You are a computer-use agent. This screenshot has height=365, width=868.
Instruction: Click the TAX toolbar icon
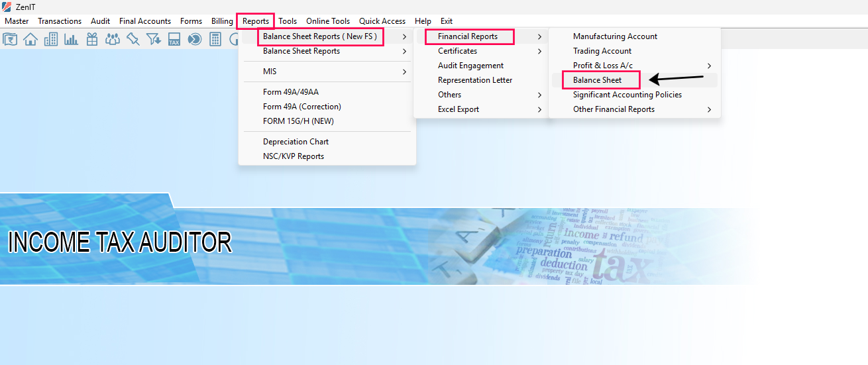pos(174,40)
